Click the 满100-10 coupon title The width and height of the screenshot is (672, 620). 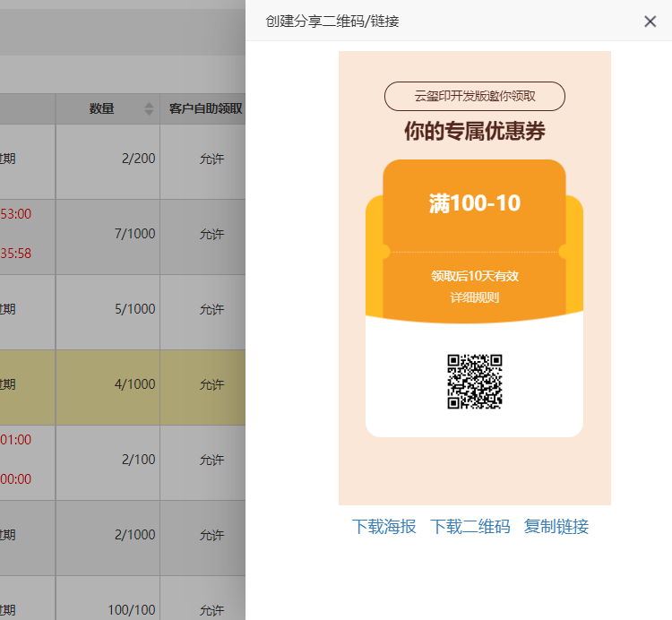(x=474, y=203)
